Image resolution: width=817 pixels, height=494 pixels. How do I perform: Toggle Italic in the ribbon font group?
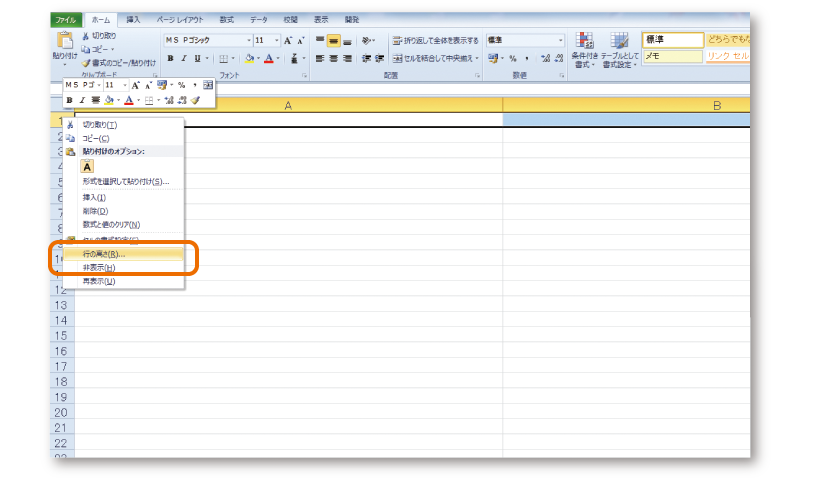[x=183, y=58]
